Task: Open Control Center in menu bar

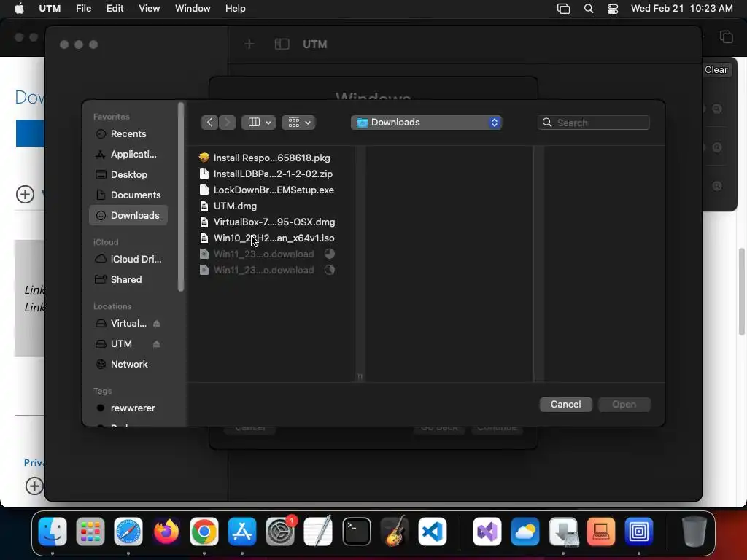Action: (x=613, y=9)
